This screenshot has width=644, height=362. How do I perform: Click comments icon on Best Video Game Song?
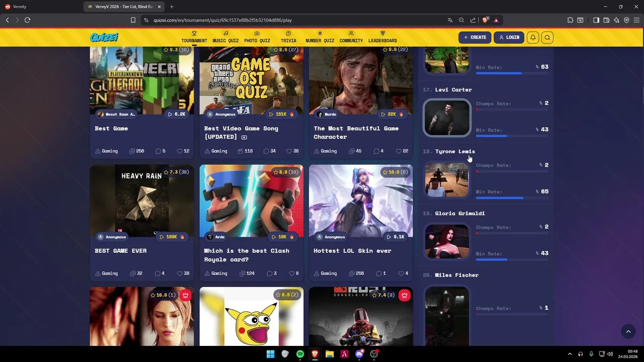point(267,151)
